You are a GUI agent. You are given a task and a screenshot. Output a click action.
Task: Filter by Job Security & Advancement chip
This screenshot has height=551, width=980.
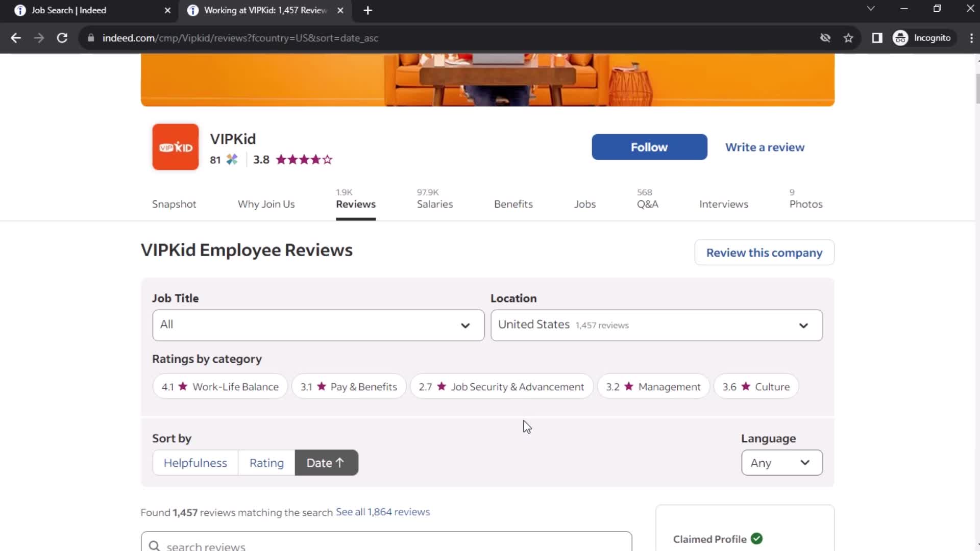click(501, 387)
